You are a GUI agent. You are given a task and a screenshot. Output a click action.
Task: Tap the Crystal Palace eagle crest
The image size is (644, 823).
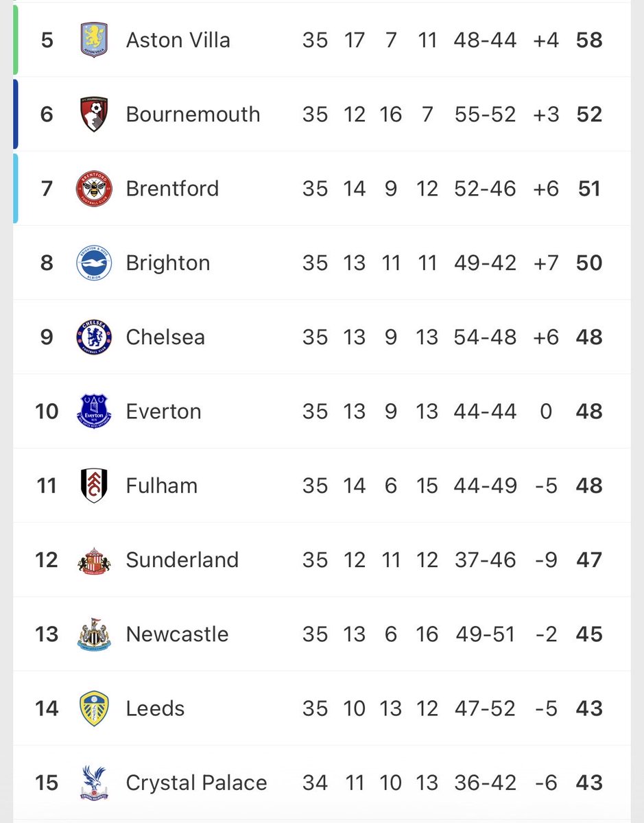(x=94, y=783)
